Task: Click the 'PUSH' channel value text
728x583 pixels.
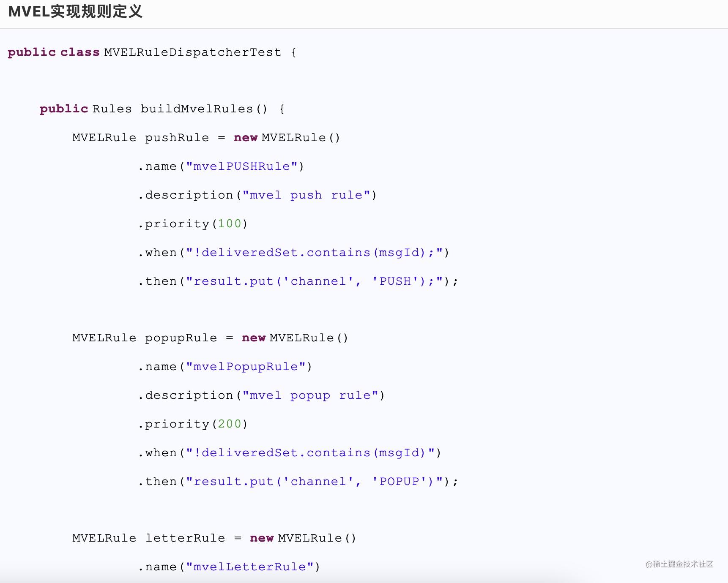Action: [x=395, y=281]
